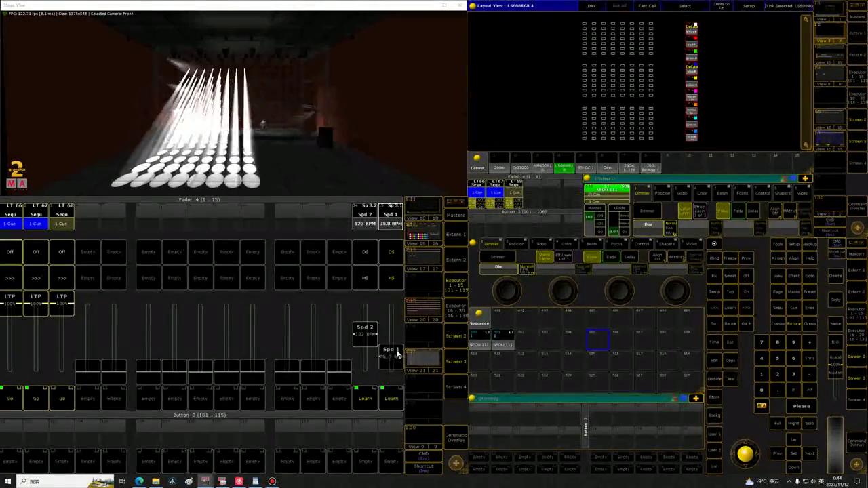Click the Spd 1 95.8 BPM executor header
The image size is (868, 488).
coord(391,216)
